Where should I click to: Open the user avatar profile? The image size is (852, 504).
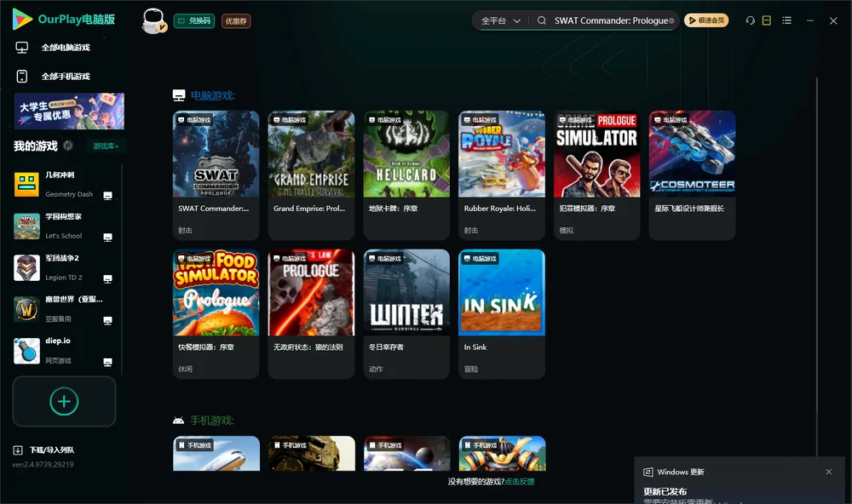[x=153, y=20]
